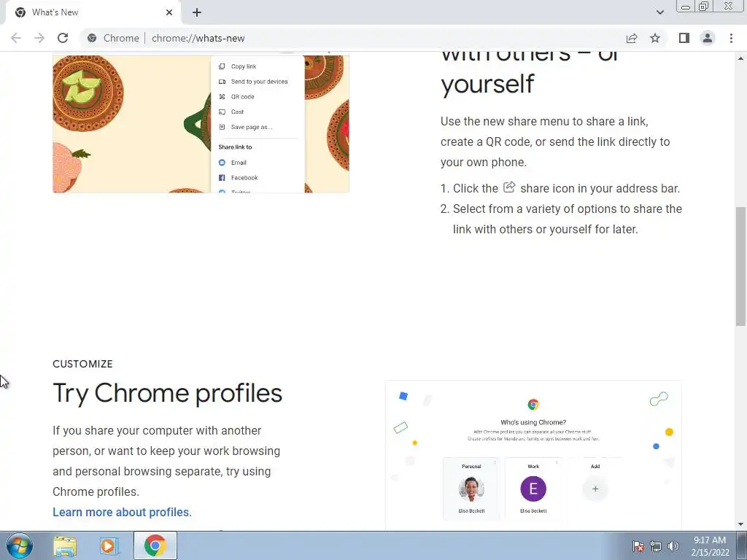Open the Windows Start menu
Image resolution: width=747 pixels, height=560 pixels.
[20, 545]
